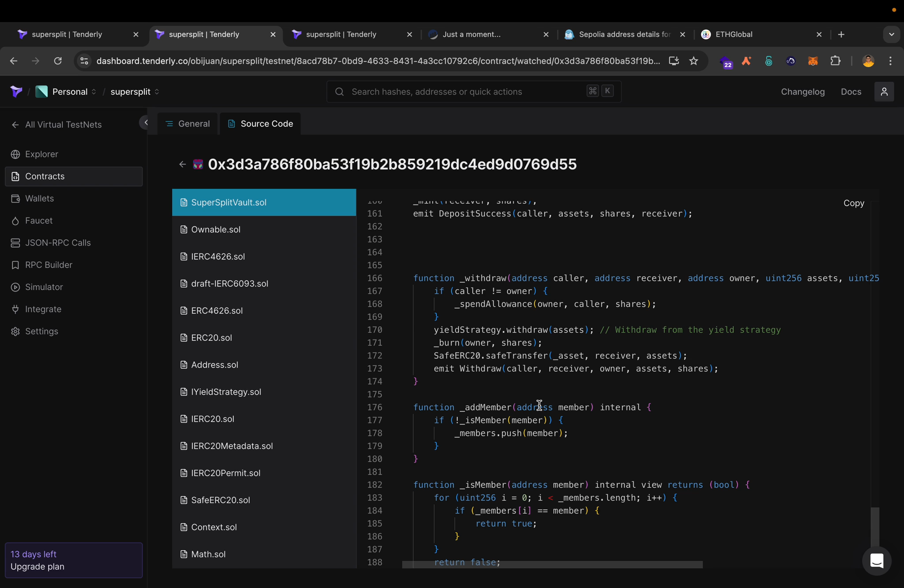Select the IERC20Permit.sol file
The height and width of the screenshot is (588, 904).
[264, 473]
